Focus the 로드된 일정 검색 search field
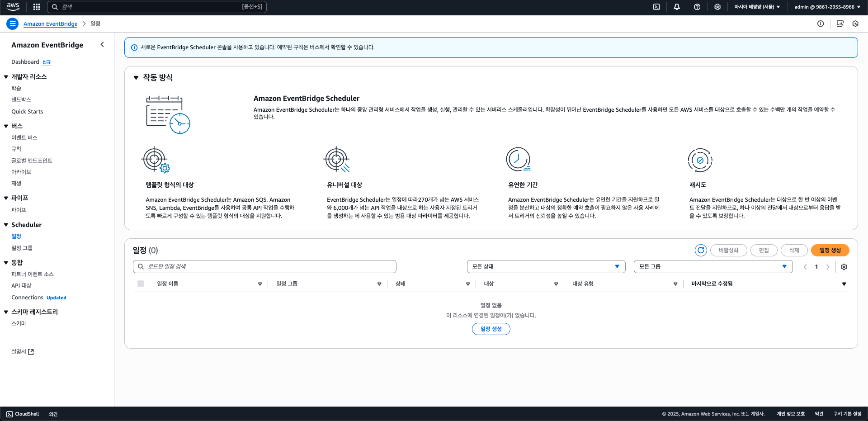This screenshot has height=421, width=868. tap(264, 266)
